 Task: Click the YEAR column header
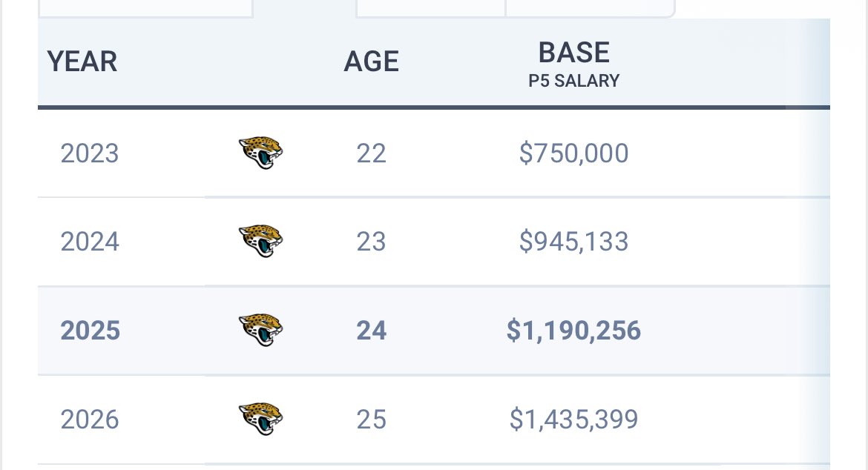coord(82,62)
